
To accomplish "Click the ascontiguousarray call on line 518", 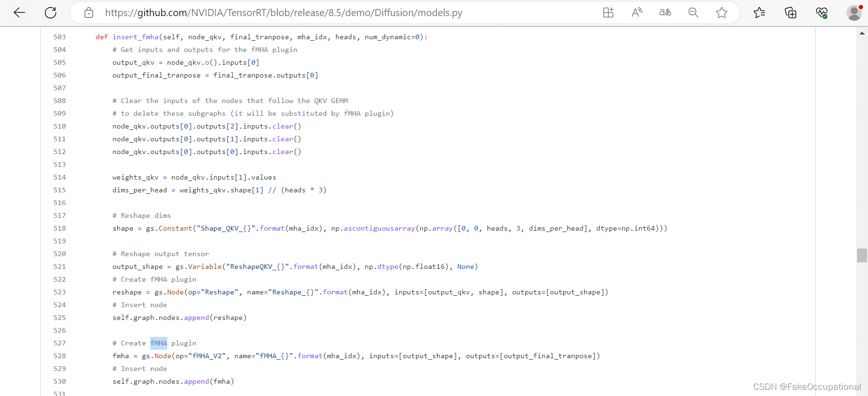I will click(x=379, y=228).
